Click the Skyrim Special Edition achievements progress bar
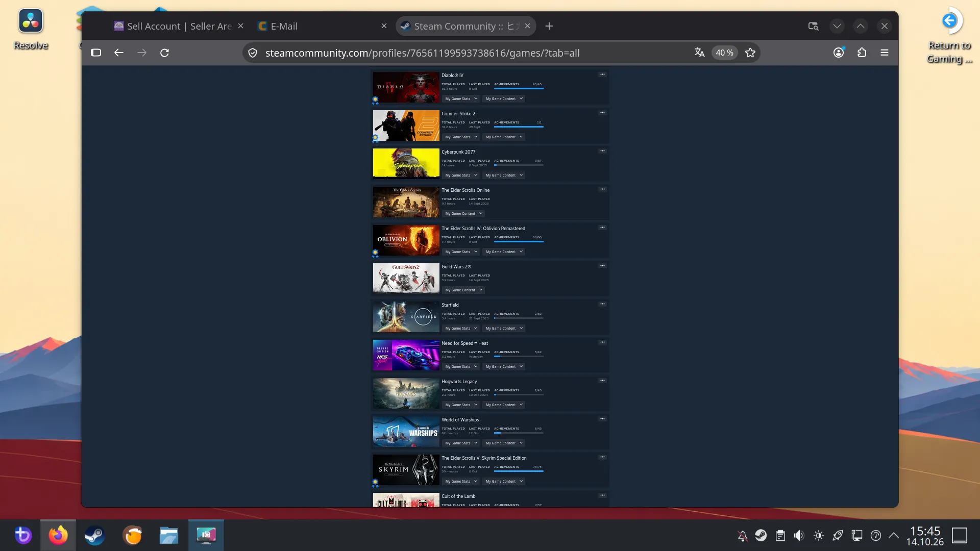This screenshot has height=551, width=980. 519,471
